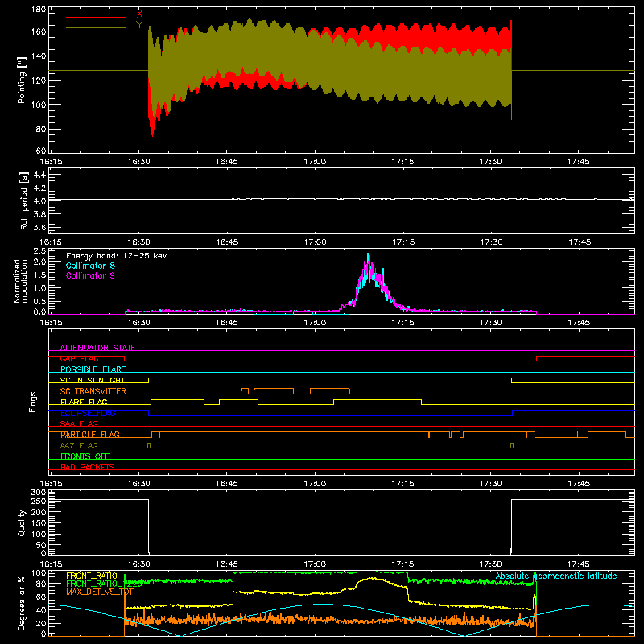Click the red BAD_PACKETS label
Viewport: 644px width, 644px height.
(88, 467)
